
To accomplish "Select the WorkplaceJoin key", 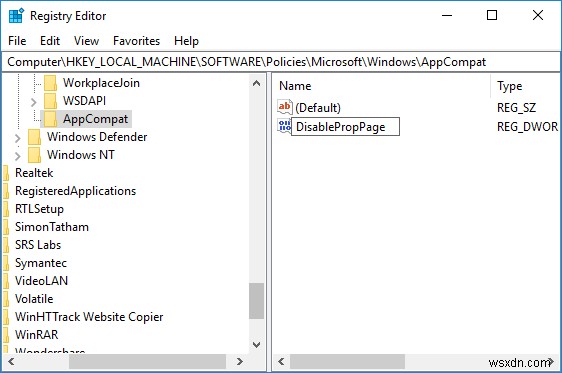I will click(101, 83).
